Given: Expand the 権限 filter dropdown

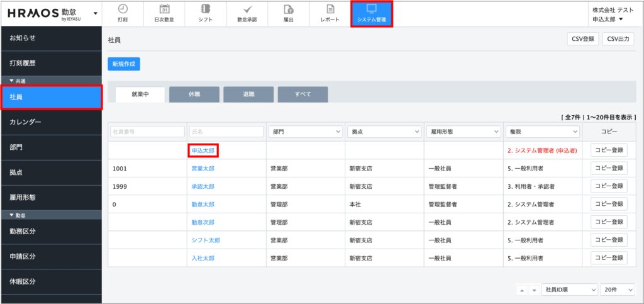Looking at the screenshot, I should point(542,132).
